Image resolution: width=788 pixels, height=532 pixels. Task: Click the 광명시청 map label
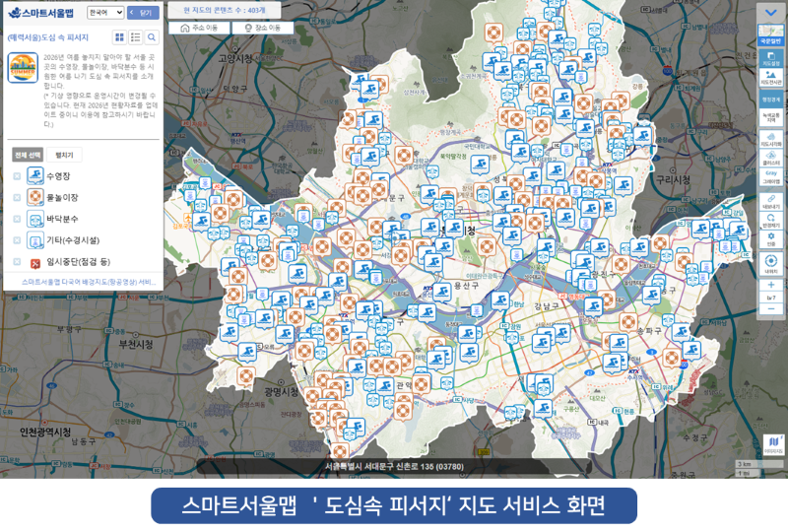coord(282,392)
